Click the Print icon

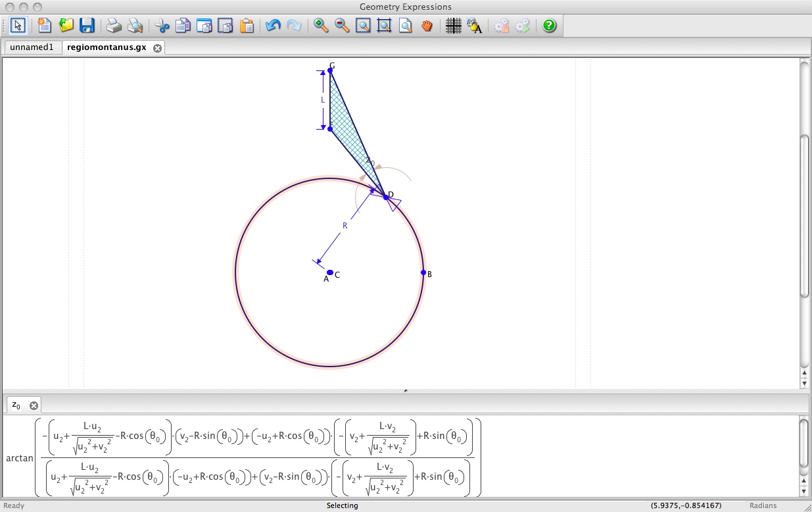pos(114,26)
